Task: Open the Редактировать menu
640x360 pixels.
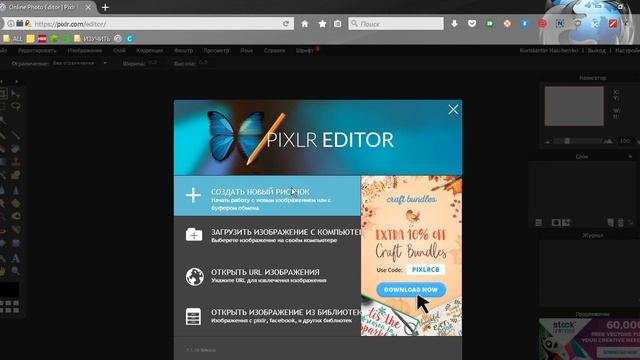Action: click(37, 51)
